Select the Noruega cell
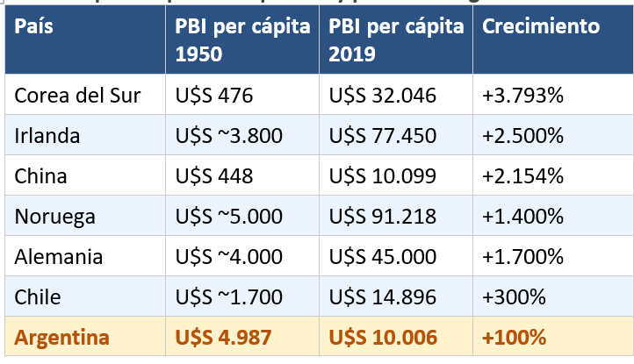 [x=54, y=216]
